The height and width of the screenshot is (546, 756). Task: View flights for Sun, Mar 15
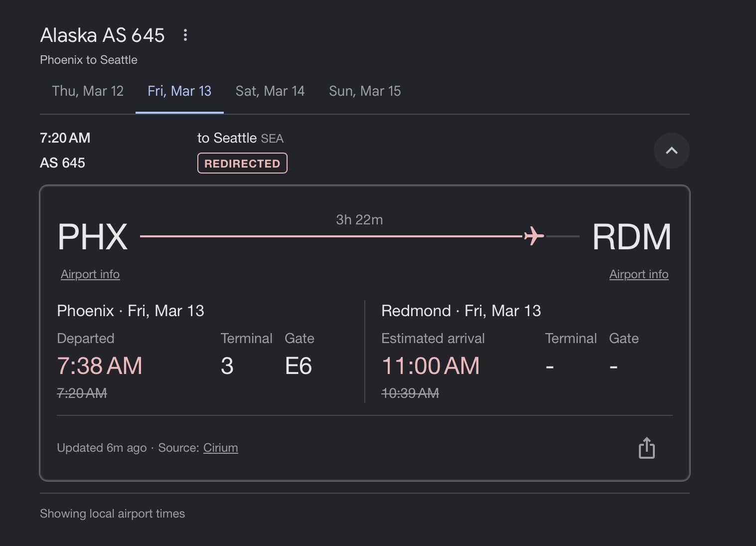click(365, 91)
